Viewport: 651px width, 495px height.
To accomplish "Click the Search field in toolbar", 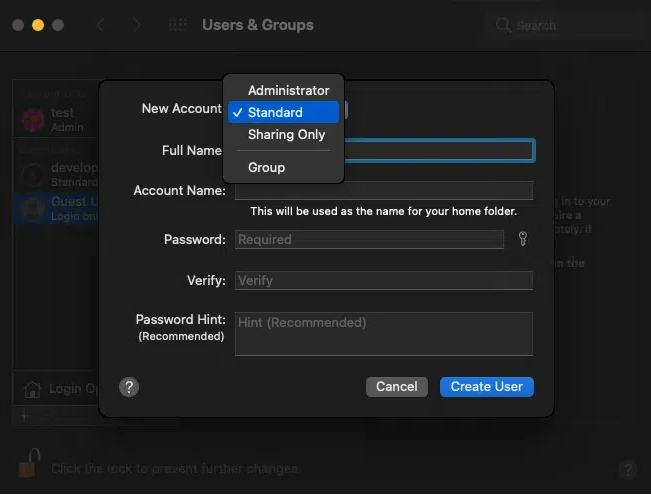I will (560, 25).
